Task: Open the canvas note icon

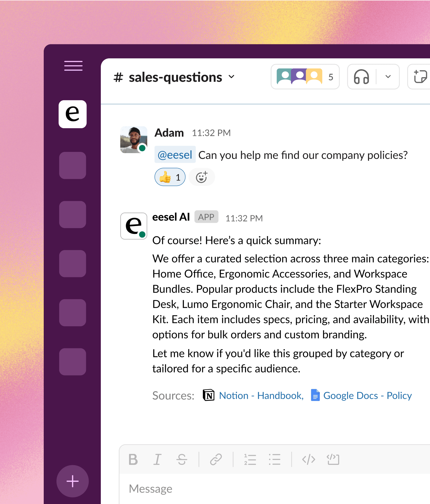Action: [420, 77]
